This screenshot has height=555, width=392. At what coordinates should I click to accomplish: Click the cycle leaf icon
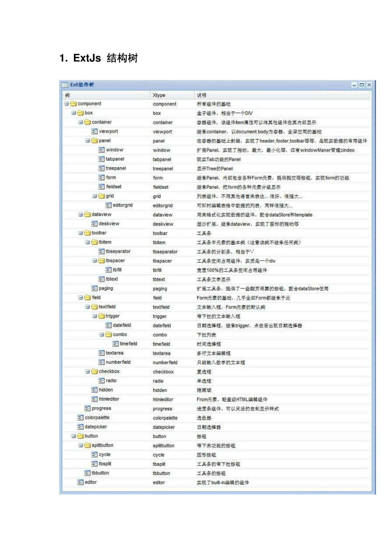tap(95, 455)
